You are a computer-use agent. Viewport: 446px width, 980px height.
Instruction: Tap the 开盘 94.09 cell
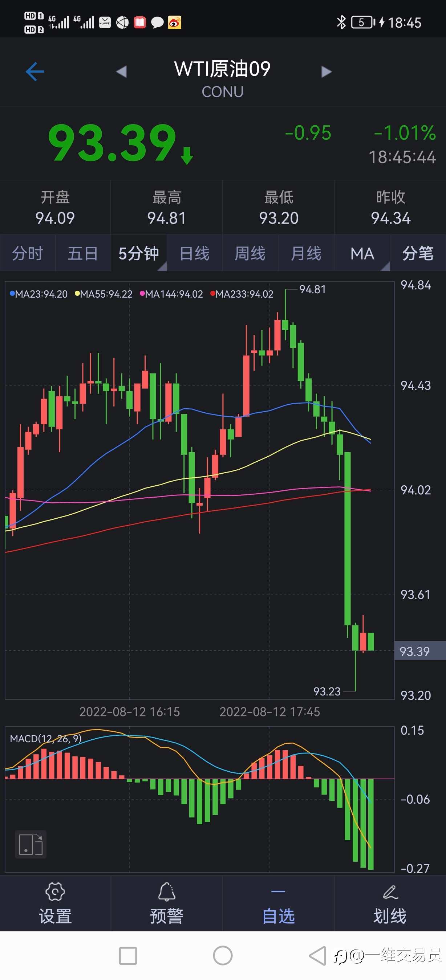tap(55, 208)
